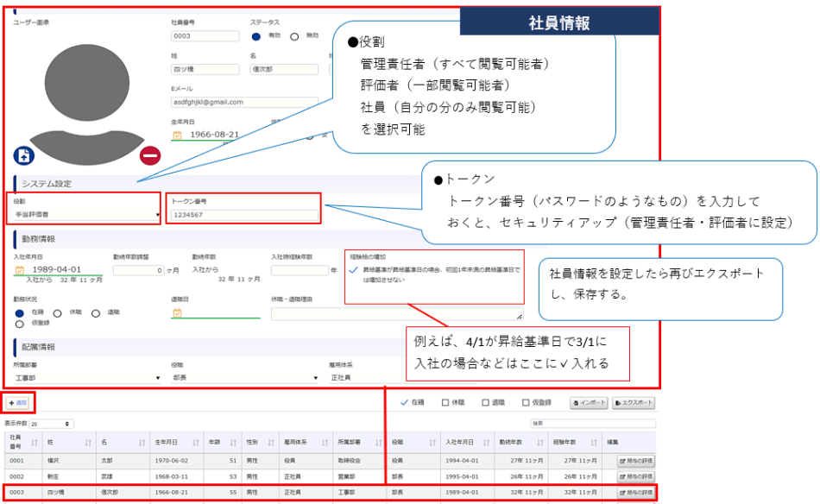Select the 無効 status radio button

(x=294, y=36)
